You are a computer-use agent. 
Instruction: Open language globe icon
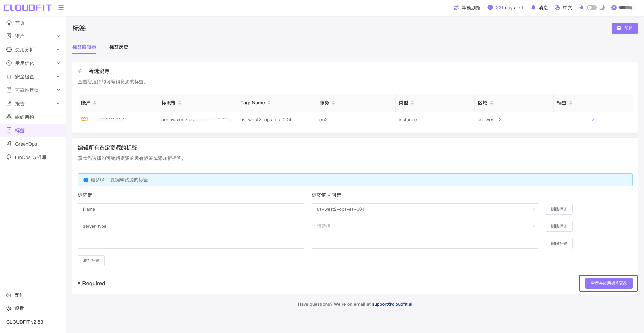pyautogui.click(x=557, y=7)
